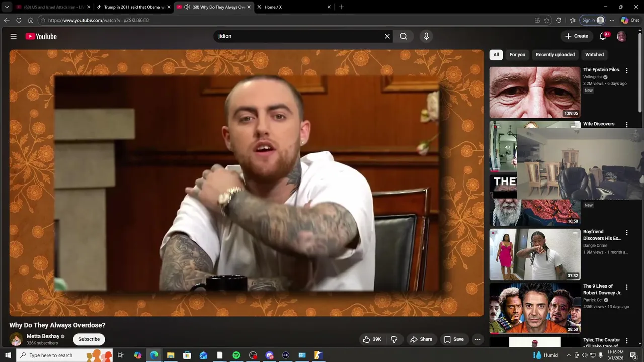
Task: Open Edge settings and more ellipsis
Action: [612, 20]
